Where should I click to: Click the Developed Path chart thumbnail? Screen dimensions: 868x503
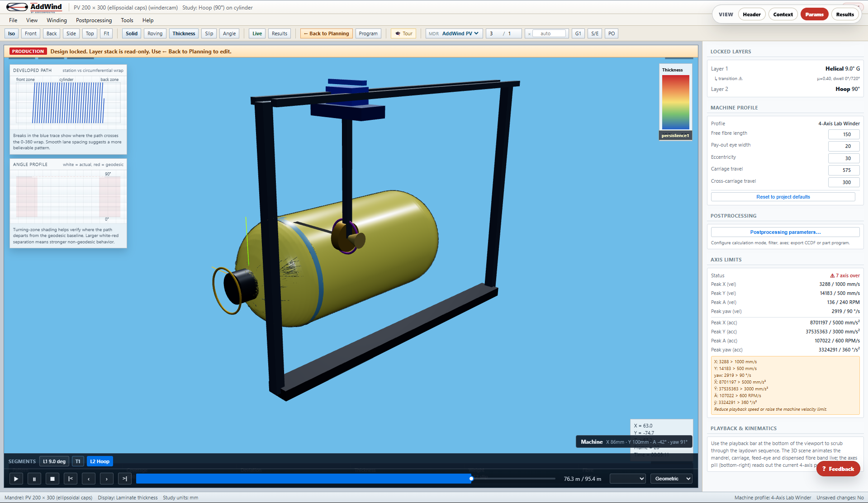point(68,103)
